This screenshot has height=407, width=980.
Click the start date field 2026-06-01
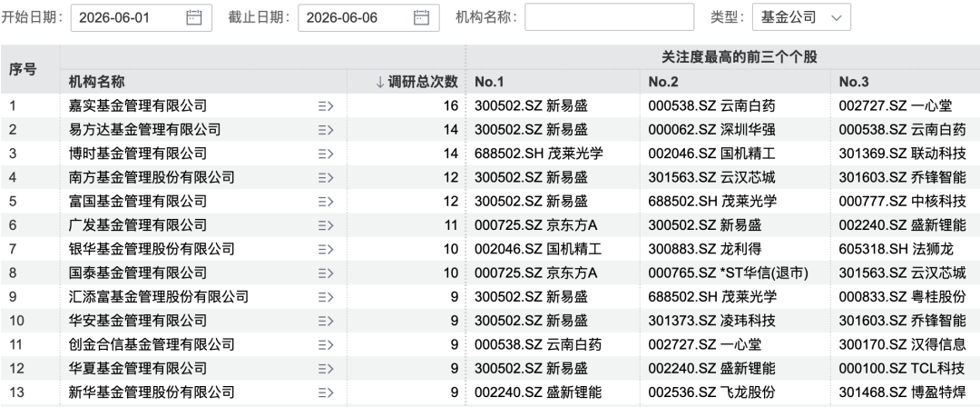[142, 17]
